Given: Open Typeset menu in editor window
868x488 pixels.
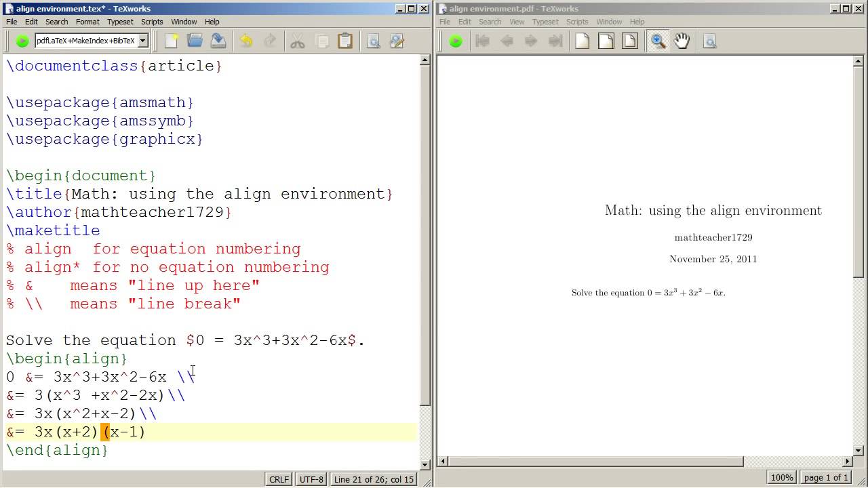Looking at the screenshot, I should (120, 22).
